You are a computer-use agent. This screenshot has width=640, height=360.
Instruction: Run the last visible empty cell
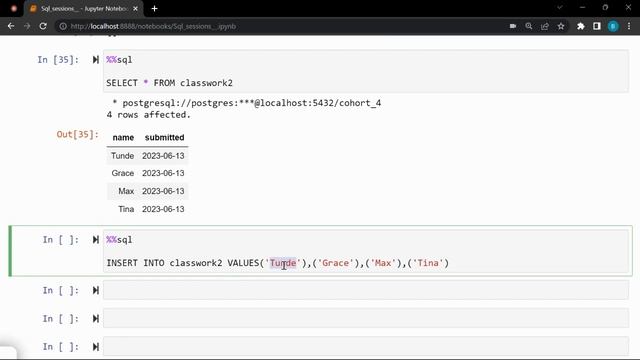click(96, 347)
